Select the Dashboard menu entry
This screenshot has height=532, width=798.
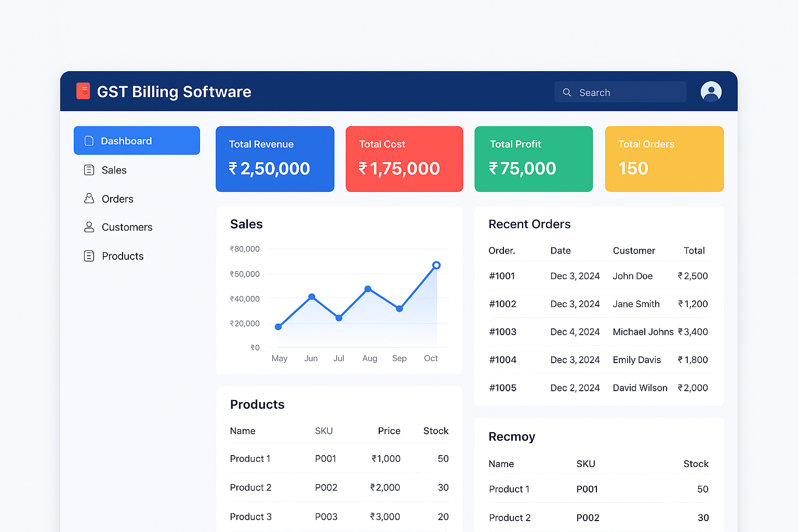[126, 140]
